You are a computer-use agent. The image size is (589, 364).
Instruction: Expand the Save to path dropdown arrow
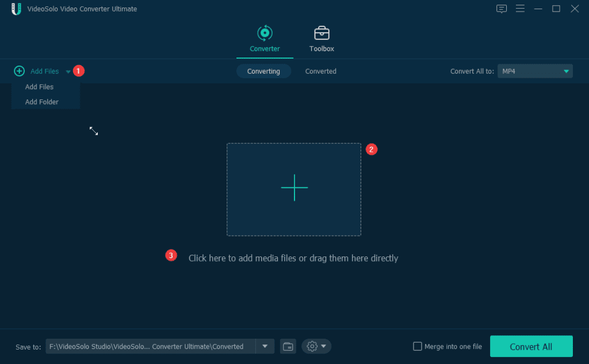[x=265, y=346]
